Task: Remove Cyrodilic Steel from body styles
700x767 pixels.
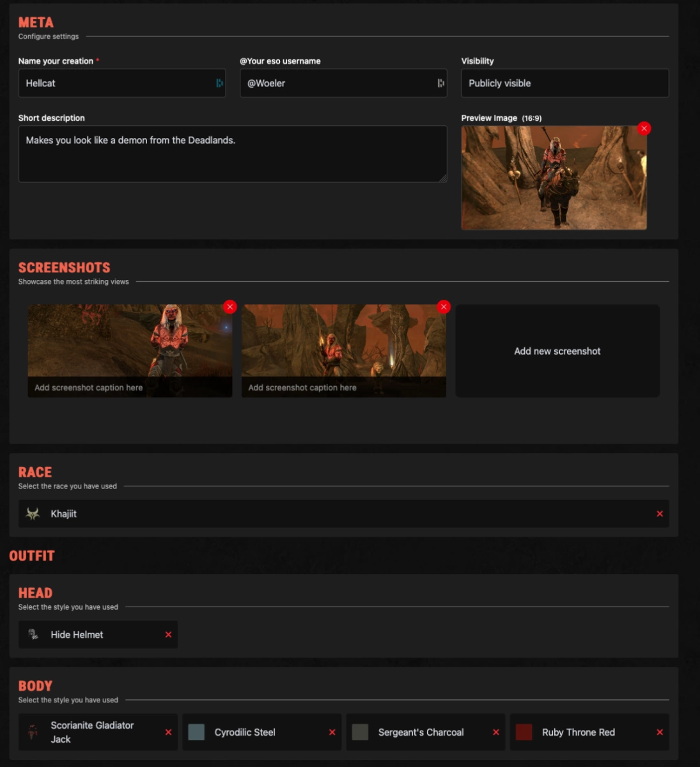Action: click(x=332, y=732)
